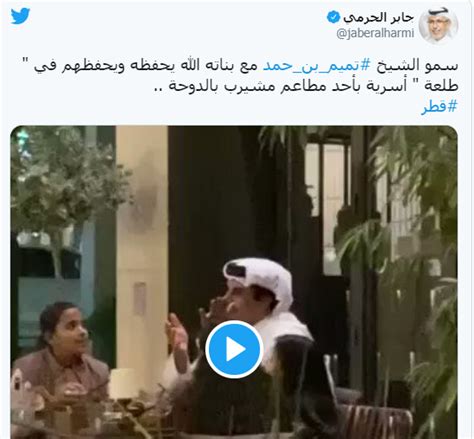Click the Twitter bird logo

(x=20, y=16)
